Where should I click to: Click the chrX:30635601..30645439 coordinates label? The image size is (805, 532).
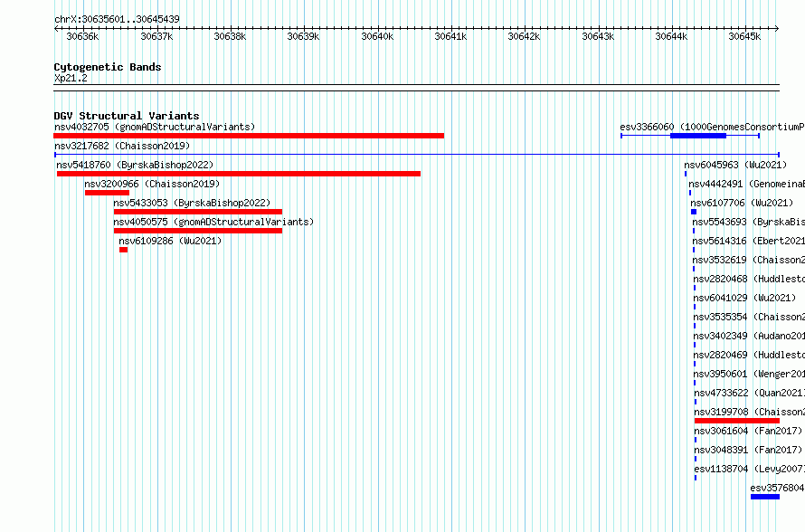point(117,19)
